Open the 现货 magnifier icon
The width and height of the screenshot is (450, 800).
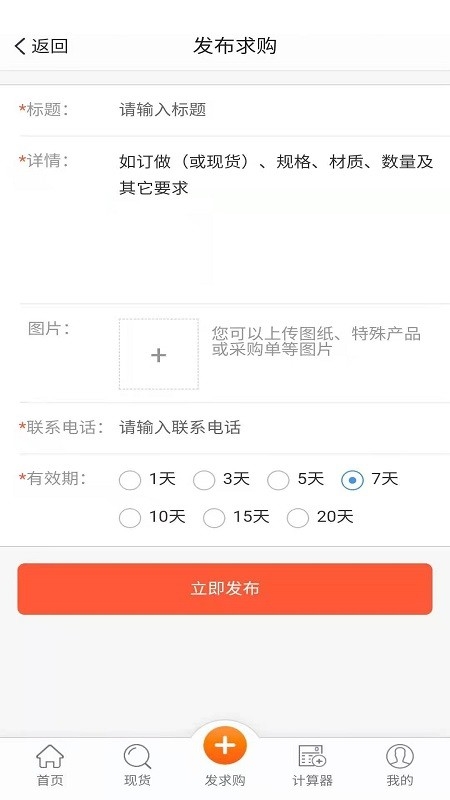pyautogui.click(x=137, y=756)
